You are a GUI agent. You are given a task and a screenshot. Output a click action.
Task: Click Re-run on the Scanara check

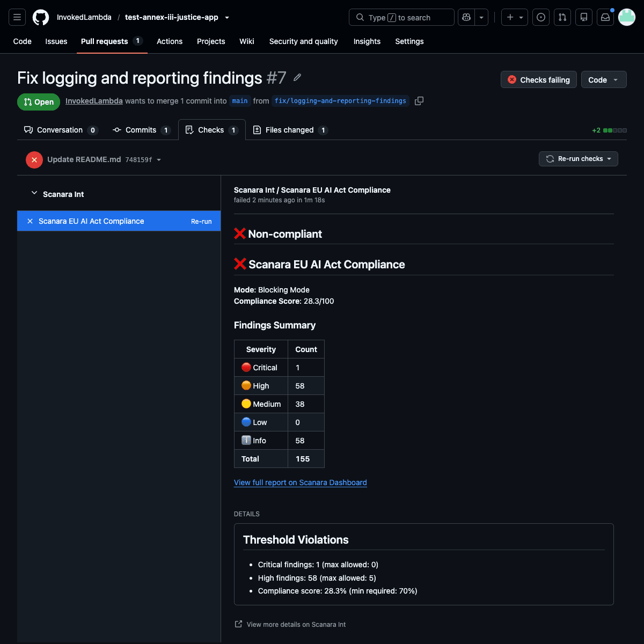[x=201, y=221]
